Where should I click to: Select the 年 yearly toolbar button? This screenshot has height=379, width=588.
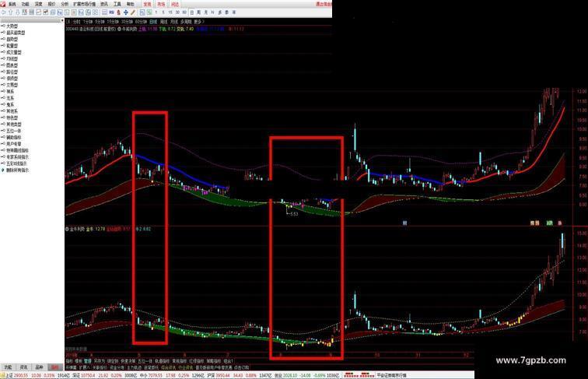pyautogui.click(x=233, y=12)
